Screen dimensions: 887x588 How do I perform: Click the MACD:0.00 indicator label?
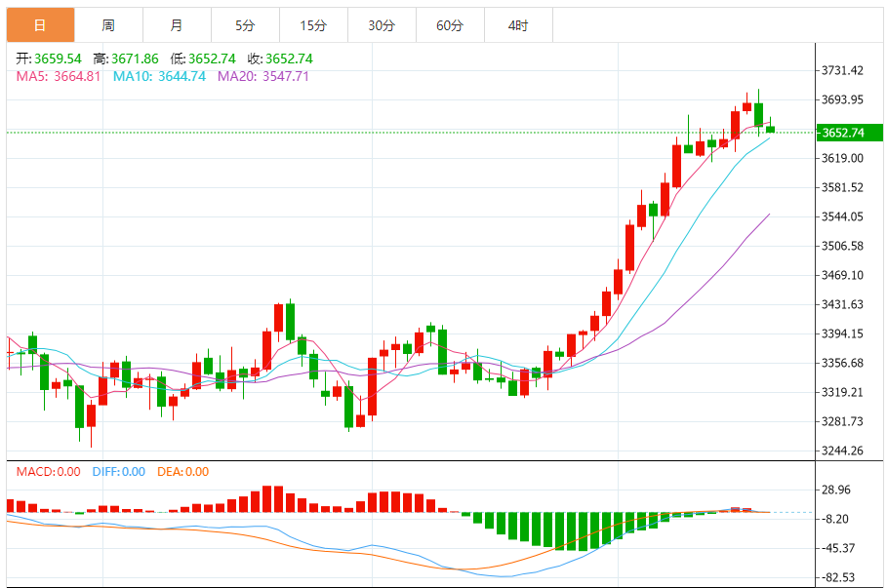coord(48,472)
